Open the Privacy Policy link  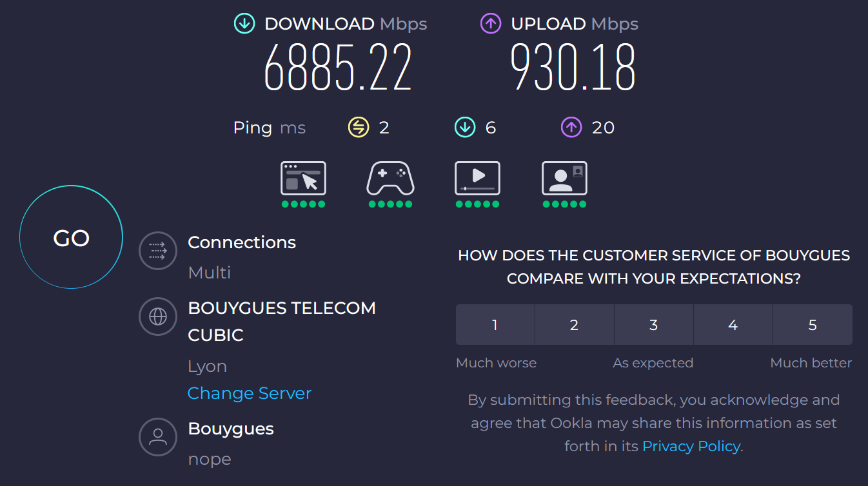691,446
